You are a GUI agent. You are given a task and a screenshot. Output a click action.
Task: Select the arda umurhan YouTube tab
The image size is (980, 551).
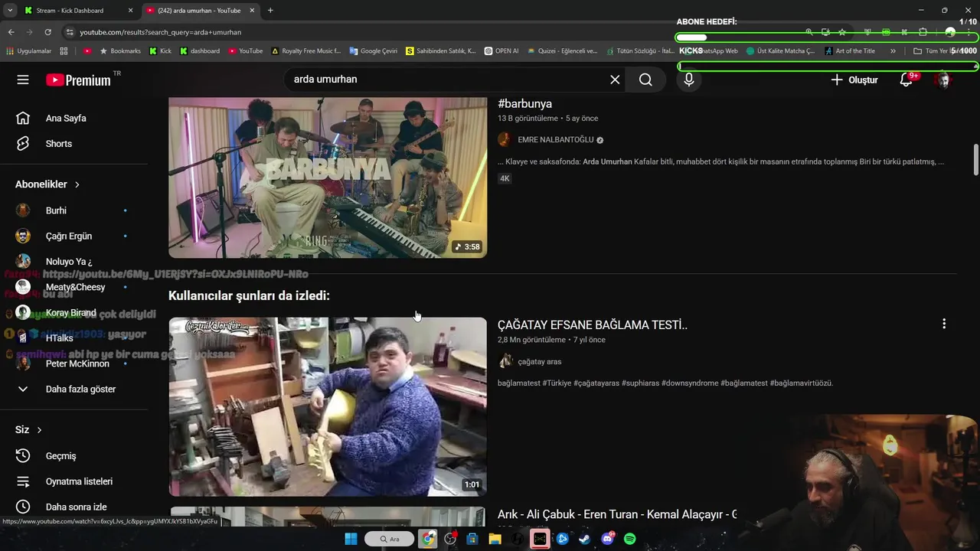(x=199, y=11)
